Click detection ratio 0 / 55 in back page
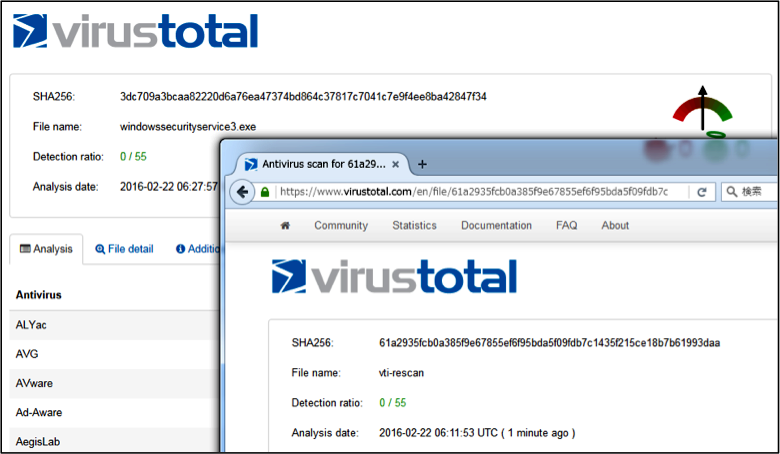The image size is (780, 454). [133, 157]
